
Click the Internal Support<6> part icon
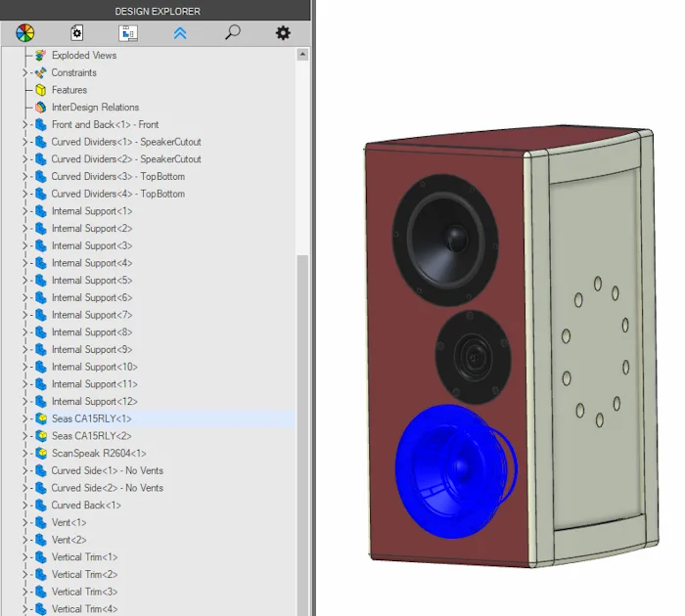(41, 298)
